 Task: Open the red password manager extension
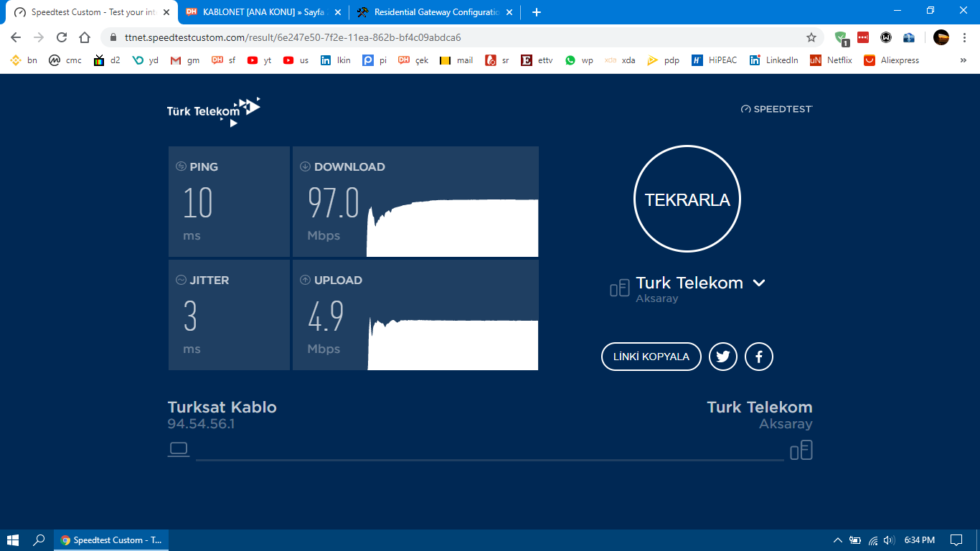(x=863, y=37)
